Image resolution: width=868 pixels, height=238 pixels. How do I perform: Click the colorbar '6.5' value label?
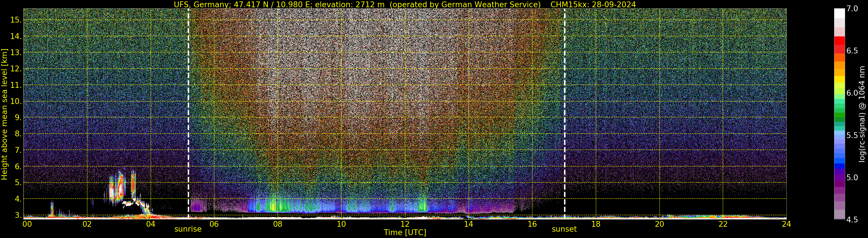[852, 51]
